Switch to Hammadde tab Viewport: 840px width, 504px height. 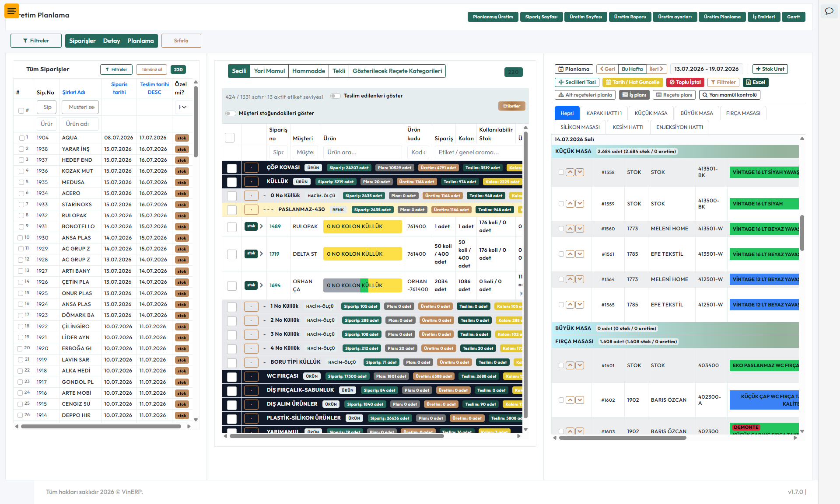coord(308,71)
